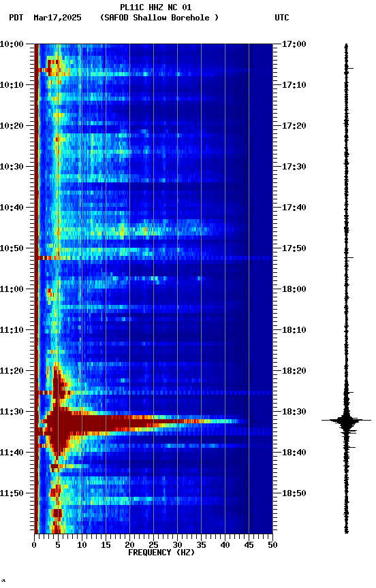The width and height of the screenshot is (376, 588).
Task: Click the 0 Hz frequency axis label
Action: pyautogui.click(x=34, y=545)
